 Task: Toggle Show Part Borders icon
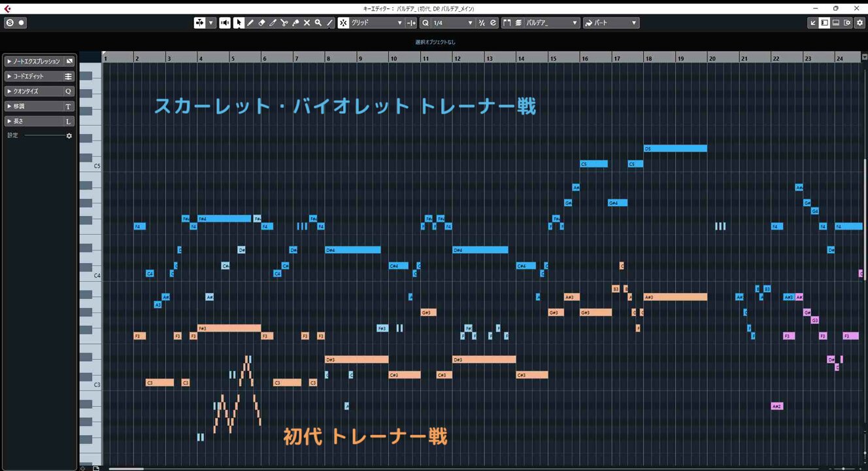(x=507, y=23)
